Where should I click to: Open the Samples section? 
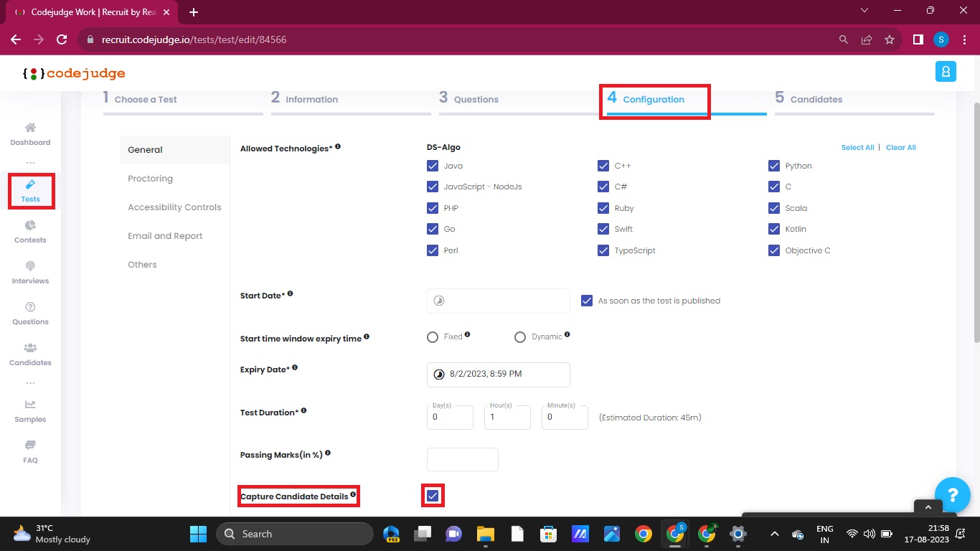(x=29, y=413)
